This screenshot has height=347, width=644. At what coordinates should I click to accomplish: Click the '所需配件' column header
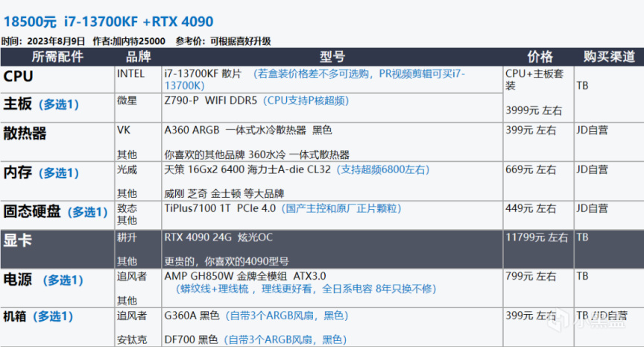pos(57,57)
